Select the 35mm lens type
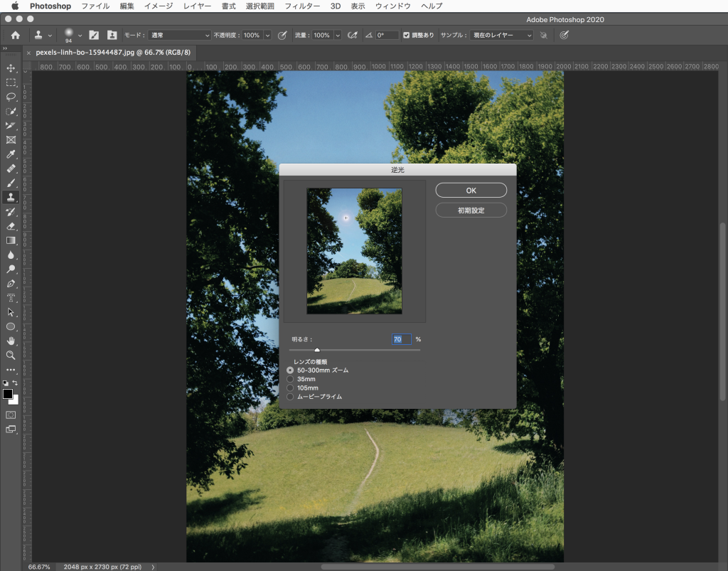Viewport: 728px width, 571px height. tap(290, 379)
